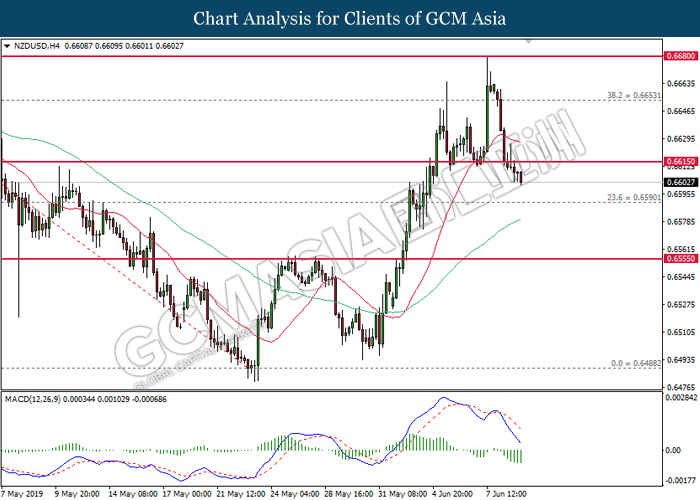This screenshot has height=500, width=700.
Task: Click the black 0.66027 current price tag
Action: click(681, 182)
